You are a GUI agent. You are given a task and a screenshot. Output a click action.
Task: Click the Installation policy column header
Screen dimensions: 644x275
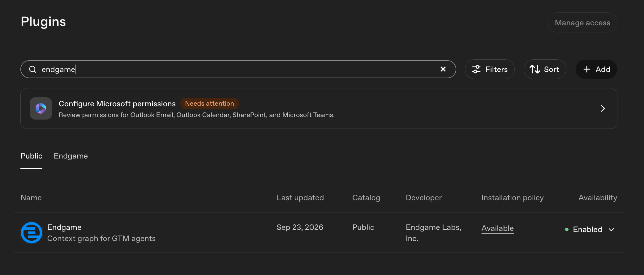point(513,198)
